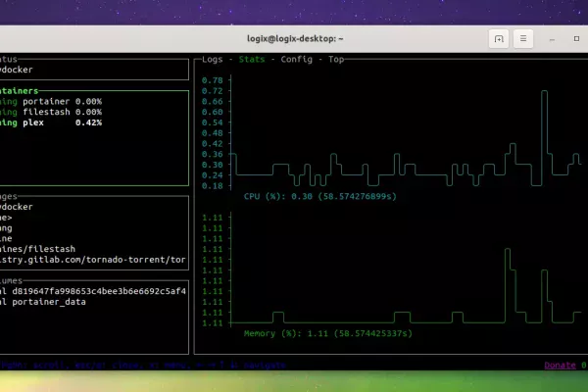Select the gitlab.com/tornado-torrent image row
This screenshot has height=392, width=588.
click(93, 260)
